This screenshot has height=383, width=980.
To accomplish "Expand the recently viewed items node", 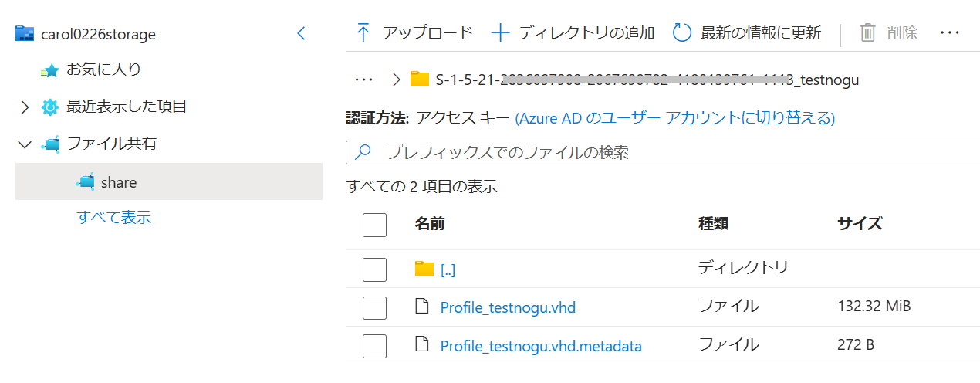I will 25,107.
